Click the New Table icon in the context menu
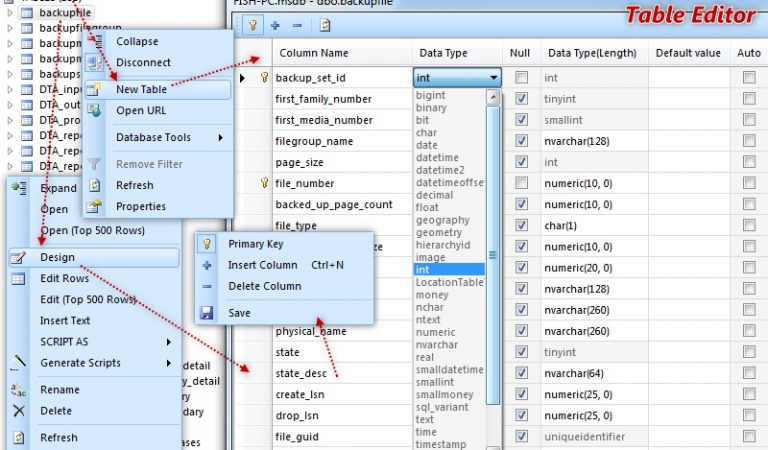The image size is (768, 450). pyautogui.click(x=94, y=89)
